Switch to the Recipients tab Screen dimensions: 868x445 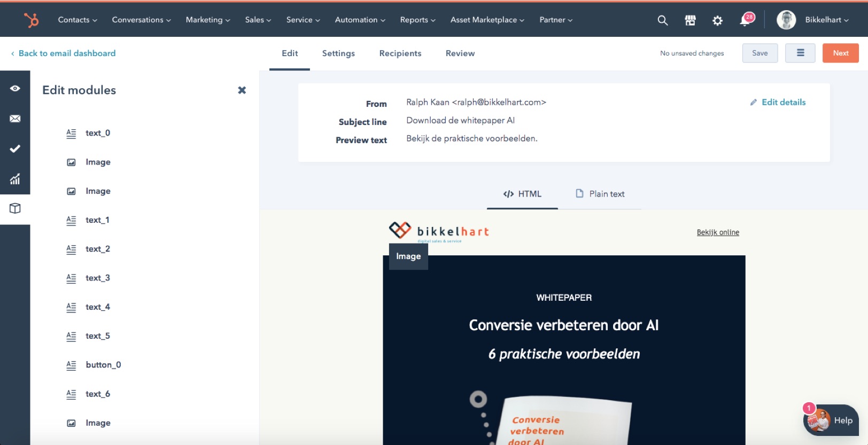tap(400, 53)
